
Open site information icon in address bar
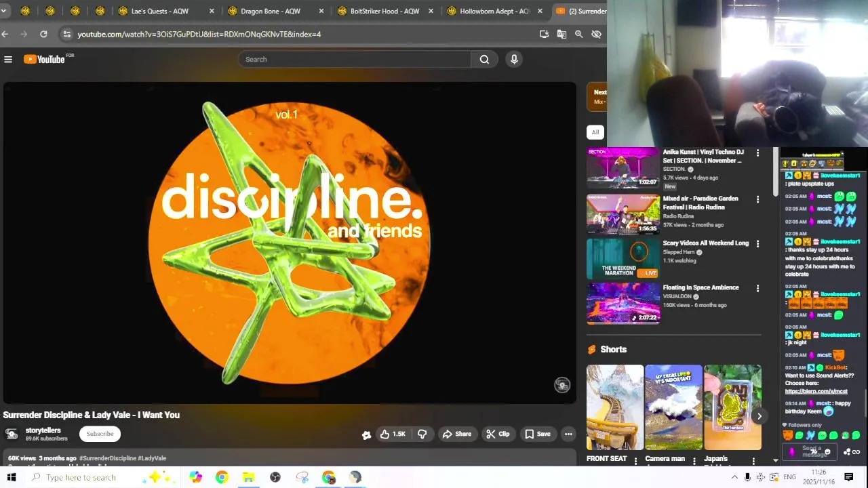pos(66,34)
